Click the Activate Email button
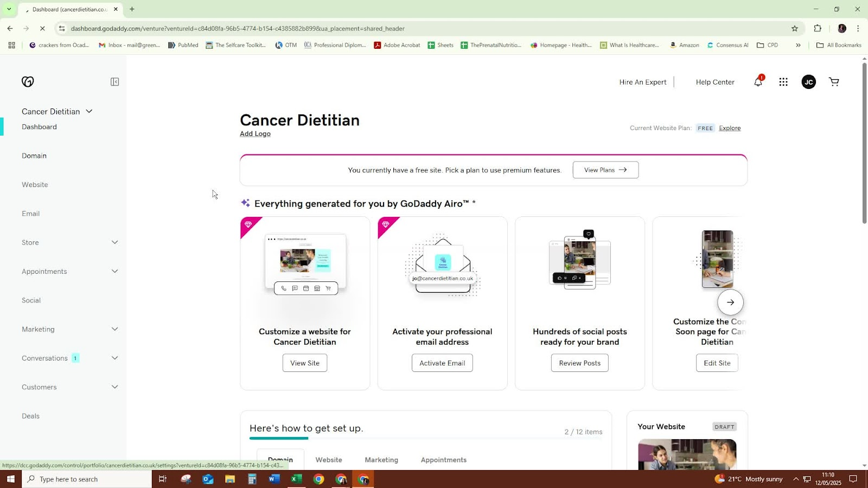This screenshot has width=868, height=488. click(442, 363)
